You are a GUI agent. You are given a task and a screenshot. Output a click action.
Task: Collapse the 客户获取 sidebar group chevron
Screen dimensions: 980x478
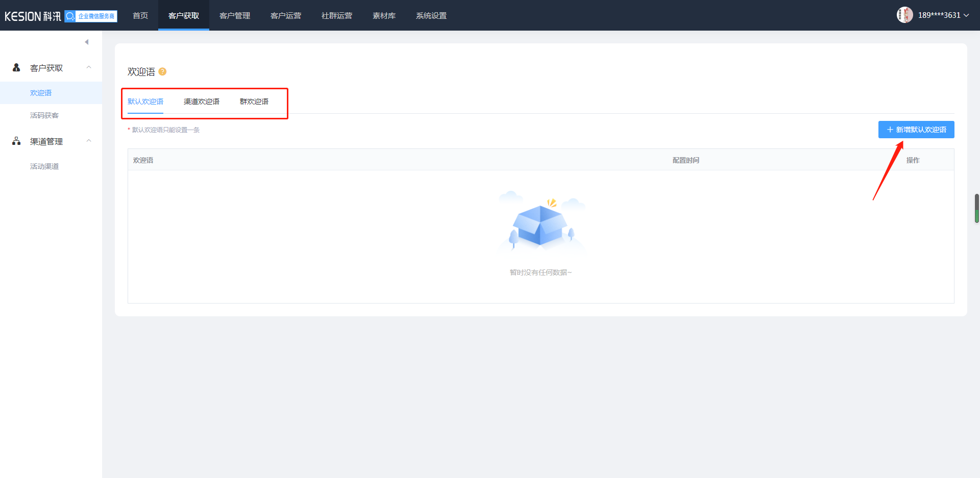[x=89, y=67]
